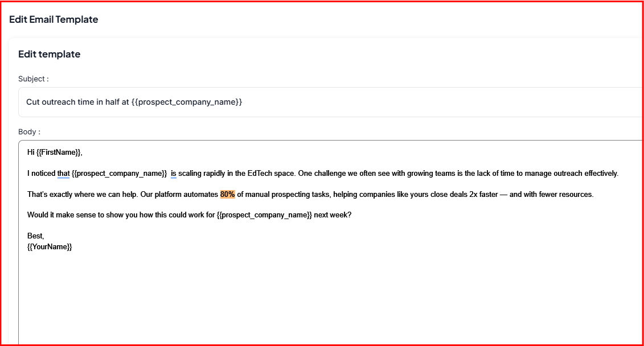Click "That's exactly where we can help" sentence
644x346 pixels.
(81, 194)
